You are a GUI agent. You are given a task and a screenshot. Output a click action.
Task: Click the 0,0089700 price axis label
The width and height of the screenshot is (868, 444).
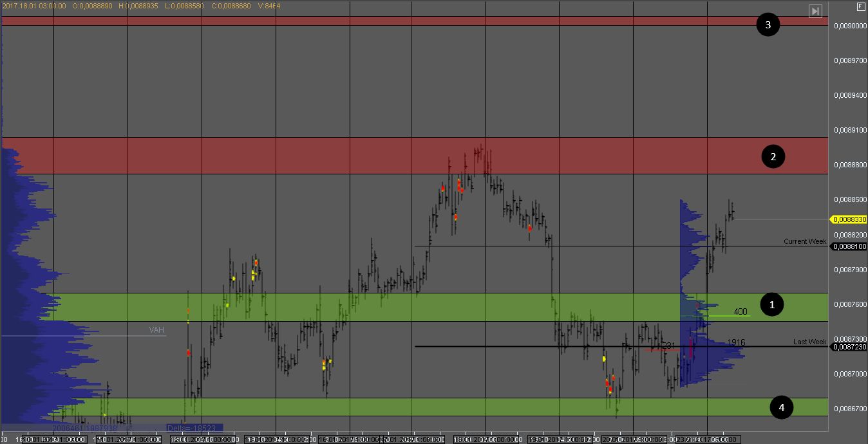(849, 60)
